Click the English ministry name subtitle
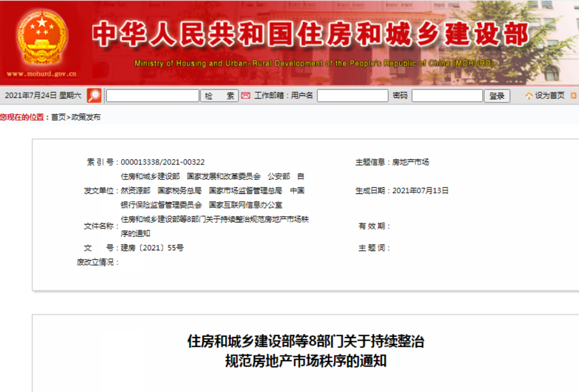579x392 pixels. [314, 63]
